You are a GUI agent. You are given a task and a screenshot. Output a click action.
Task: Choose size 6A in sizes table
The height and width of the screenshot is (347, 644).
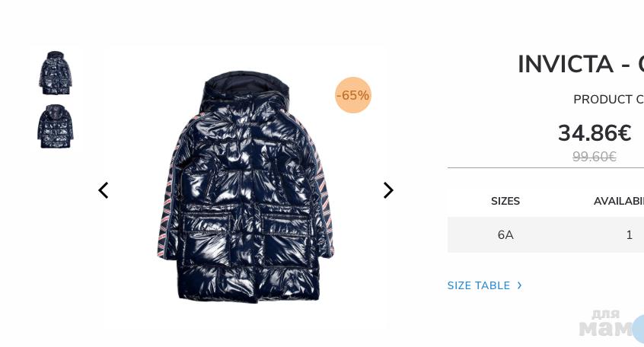pos(505,235)
